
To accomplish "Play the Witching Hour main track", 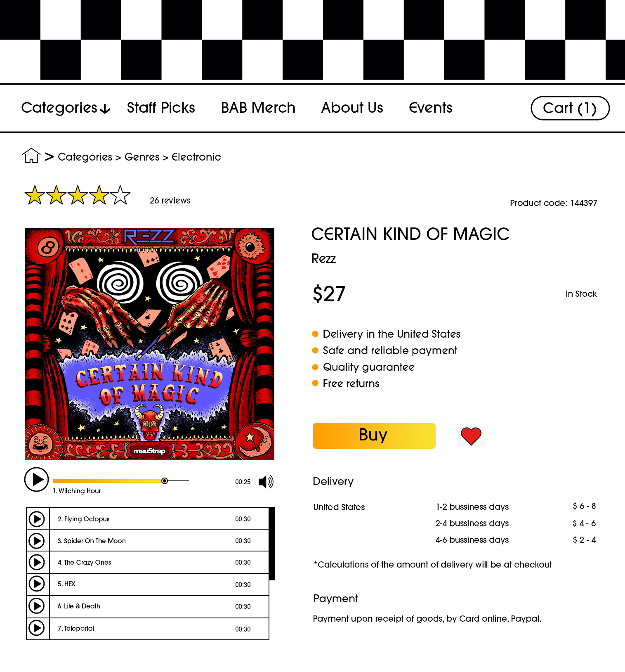I will [37, 479].
